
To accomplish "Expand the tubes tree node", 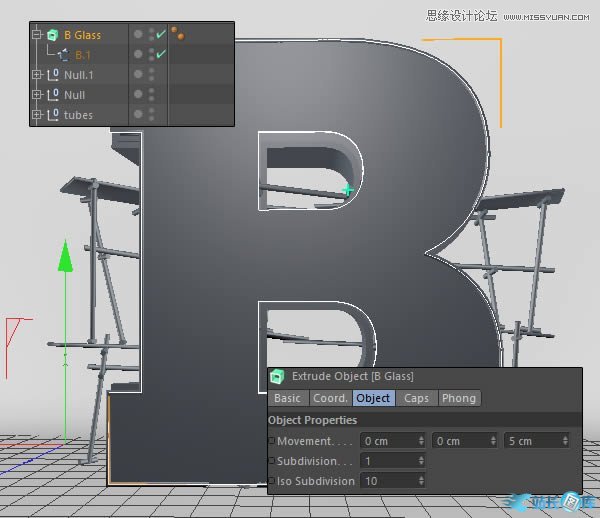I will coord(37,115).
